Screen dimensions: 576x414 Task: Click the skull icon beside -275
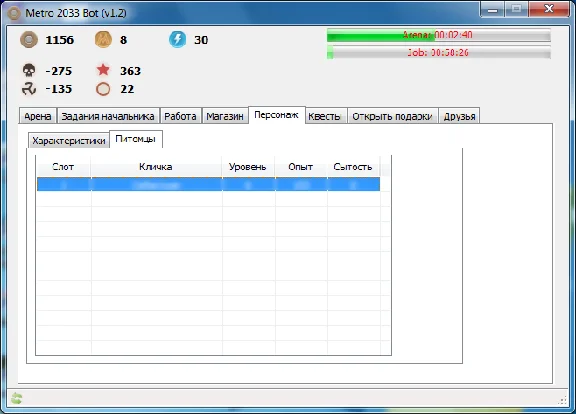coord(29,70)
